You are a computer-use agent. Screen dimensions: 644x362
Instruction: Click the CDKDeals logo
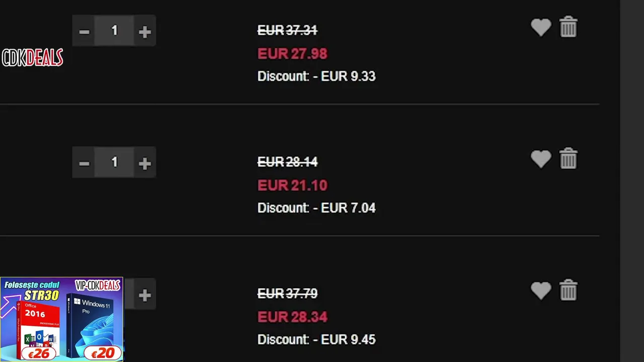(x=32, y=58)
